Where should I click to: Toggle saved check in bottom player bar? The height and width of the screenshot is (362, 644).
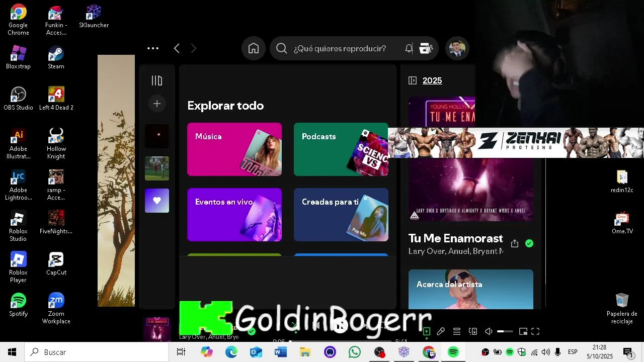click(252, 331)
